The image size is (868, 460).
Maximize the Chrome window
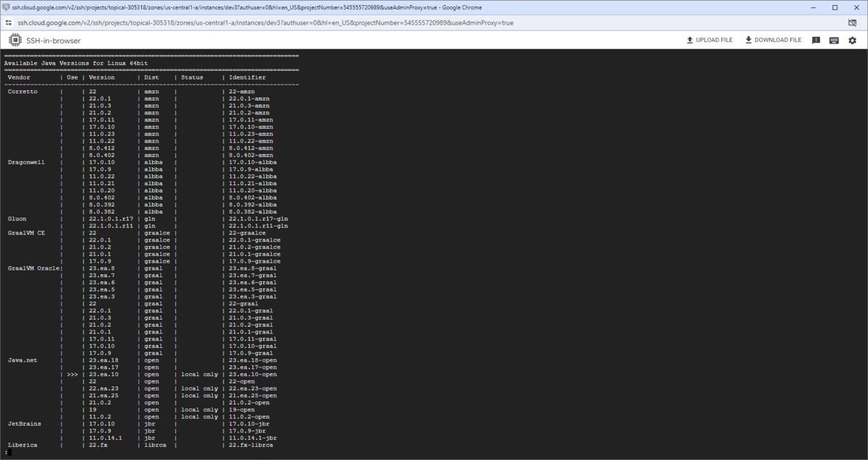point(834,7)
